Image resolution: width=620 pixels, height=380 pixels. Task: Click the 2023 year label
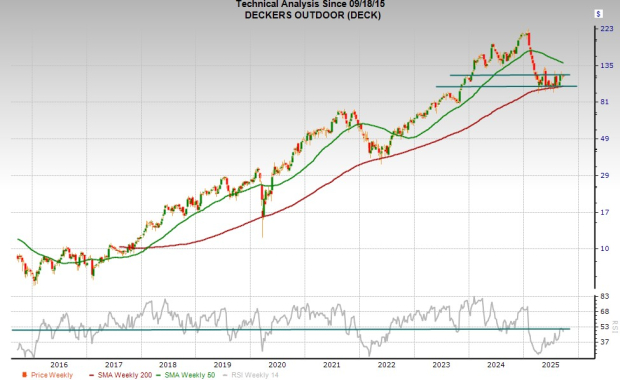441,365
